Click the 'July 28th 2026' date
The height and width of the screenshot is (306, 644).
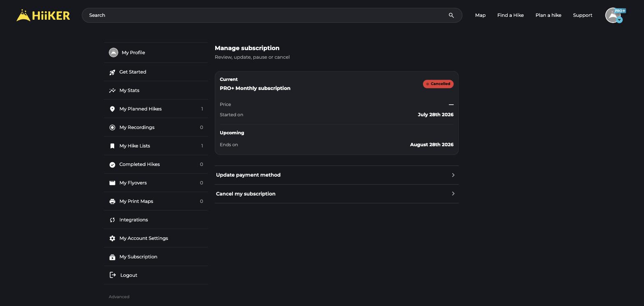pyautogui.click(x=435, y=115)
